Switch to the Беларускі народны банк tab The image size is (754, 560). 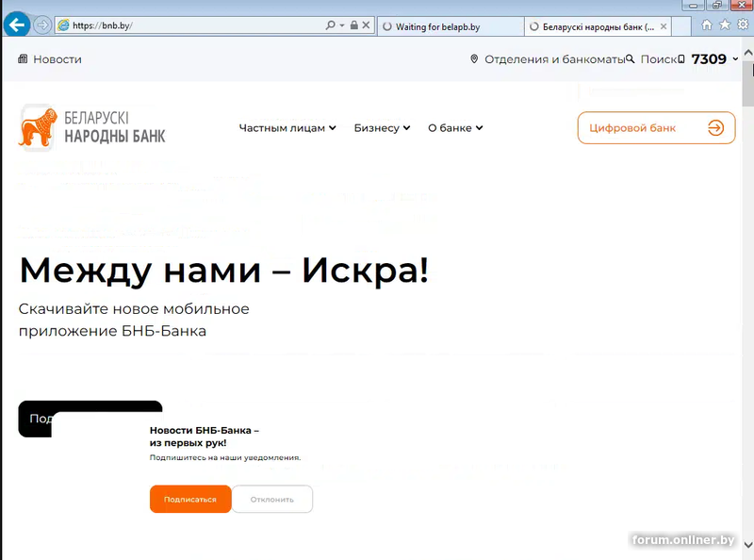(x=598, y=27)
